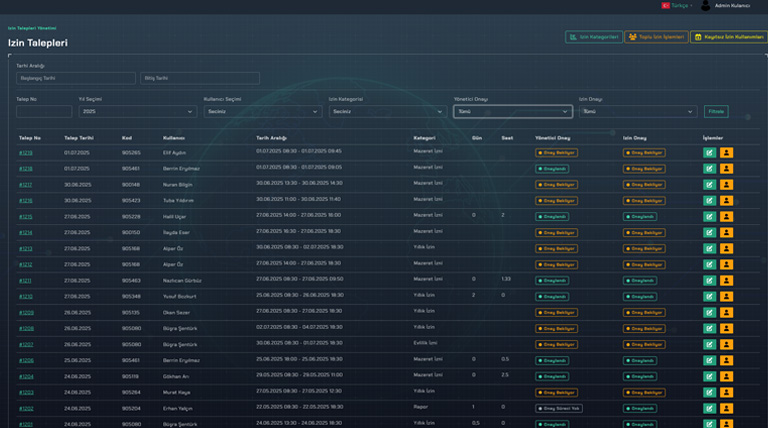Click the Başlangıç Tarihi date field

pos(76,78)
